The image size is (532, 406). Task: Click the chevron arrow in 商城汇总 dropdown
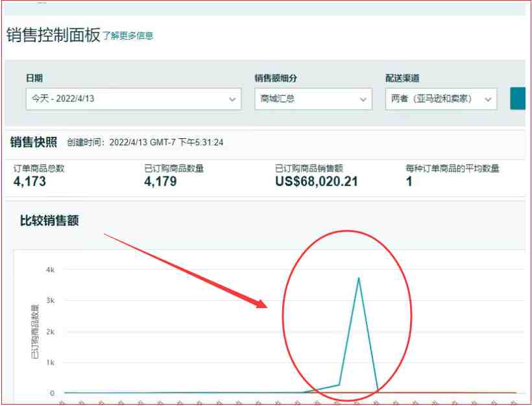tap(363, 99)
